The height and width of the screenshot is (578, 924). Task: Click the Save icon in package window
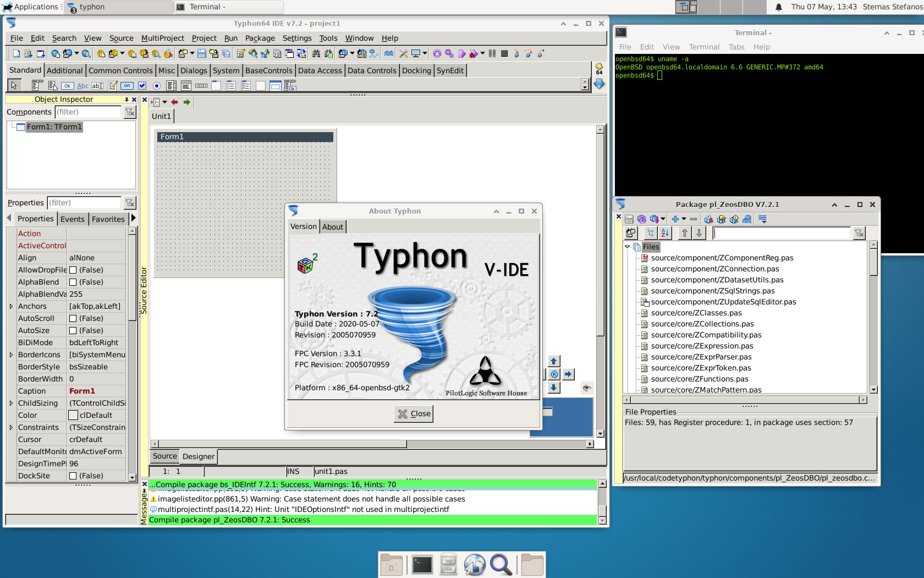click(629, 219)
